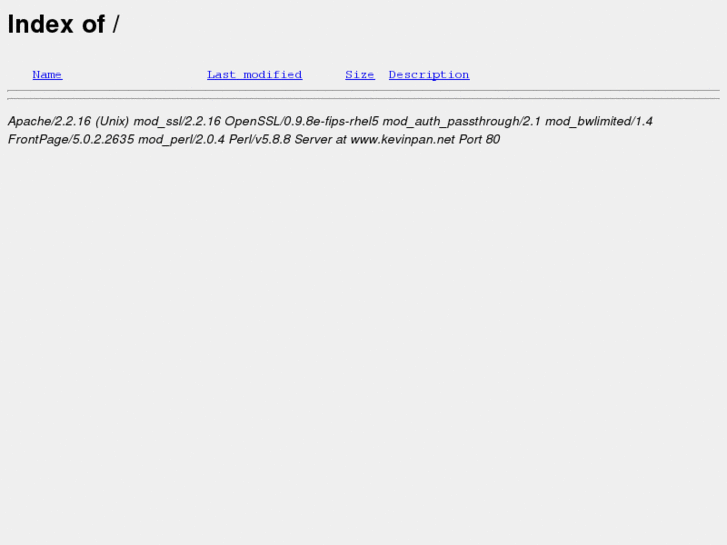Click the "Index of /" page heading

64,24
